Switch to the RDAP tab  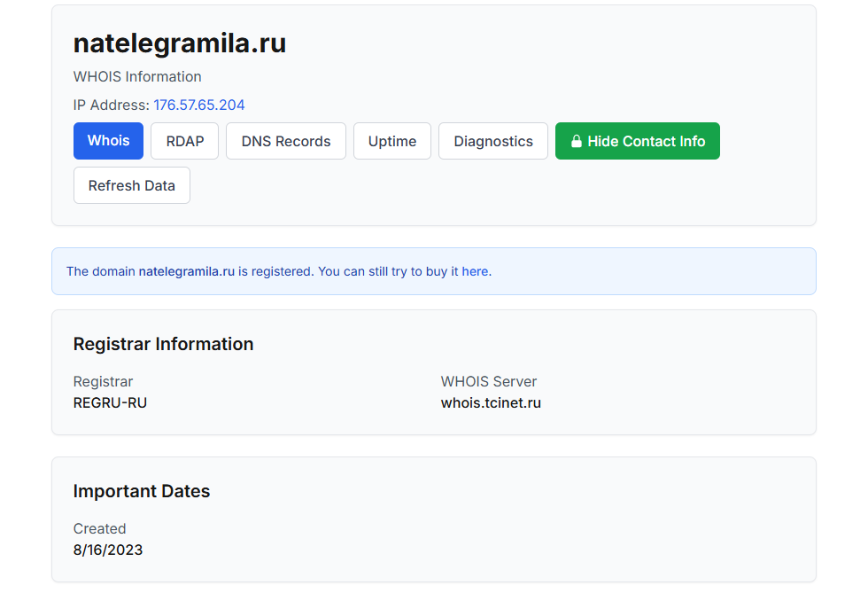(x=185, y=141)
